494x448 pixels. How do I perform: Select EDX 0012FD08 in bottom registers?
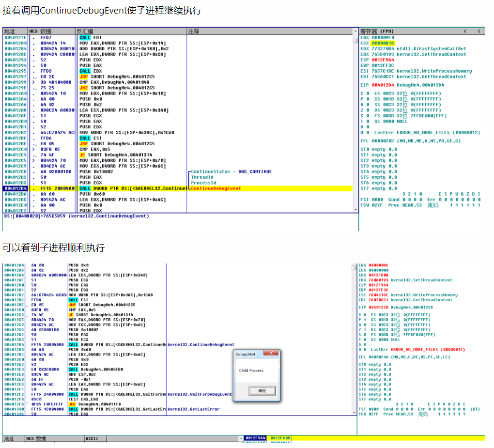point(373,276)
